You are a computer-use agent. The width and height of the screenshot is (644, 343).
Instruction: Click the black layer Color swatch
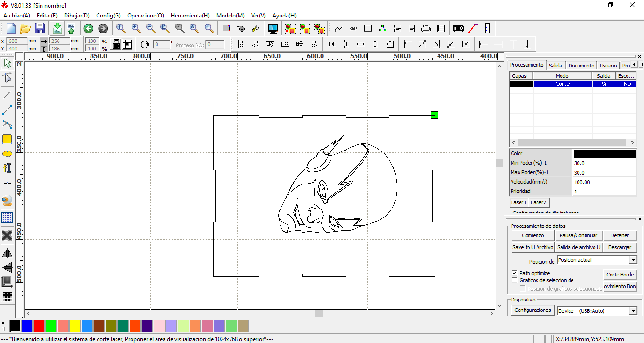tap(604, 153)
